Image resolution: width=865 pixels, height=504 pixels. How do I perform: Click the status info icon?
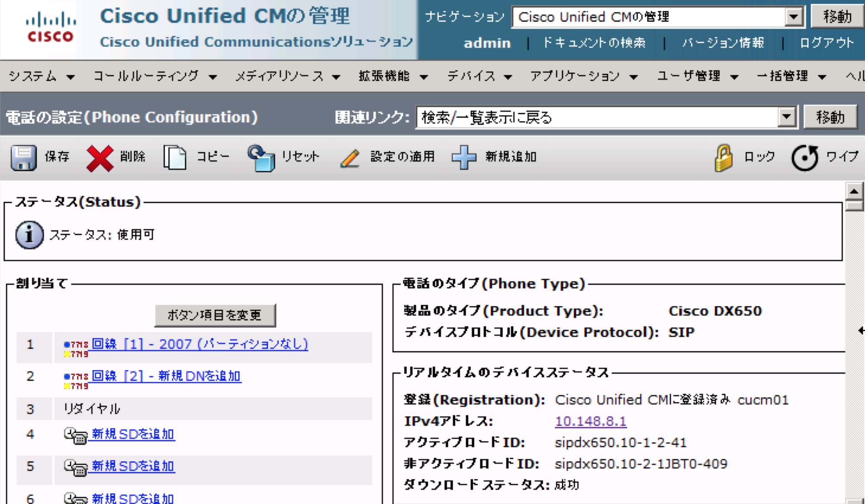click(x=29, y=235)
